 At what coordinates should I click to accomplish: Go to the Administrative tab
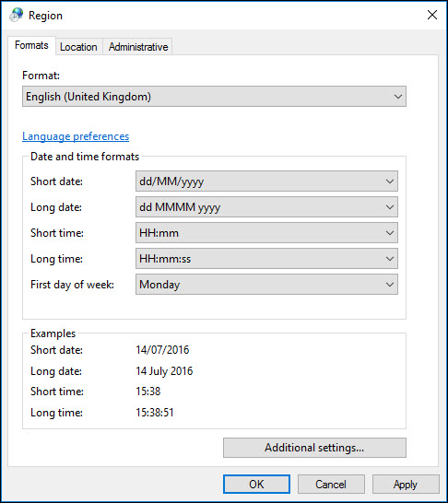point(138,47)
